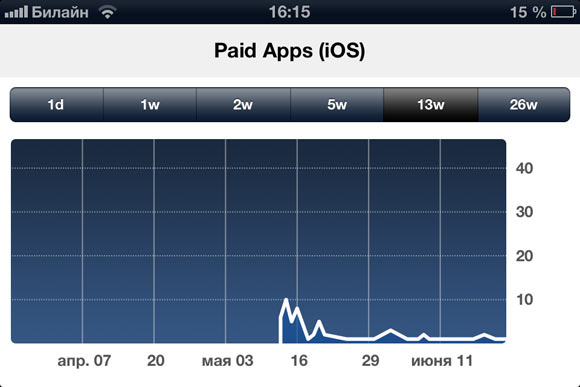This screenshot has width=580, height=387.
Task: Tap the Paid Apps (iOS) title
Action: tap(290, 50)
